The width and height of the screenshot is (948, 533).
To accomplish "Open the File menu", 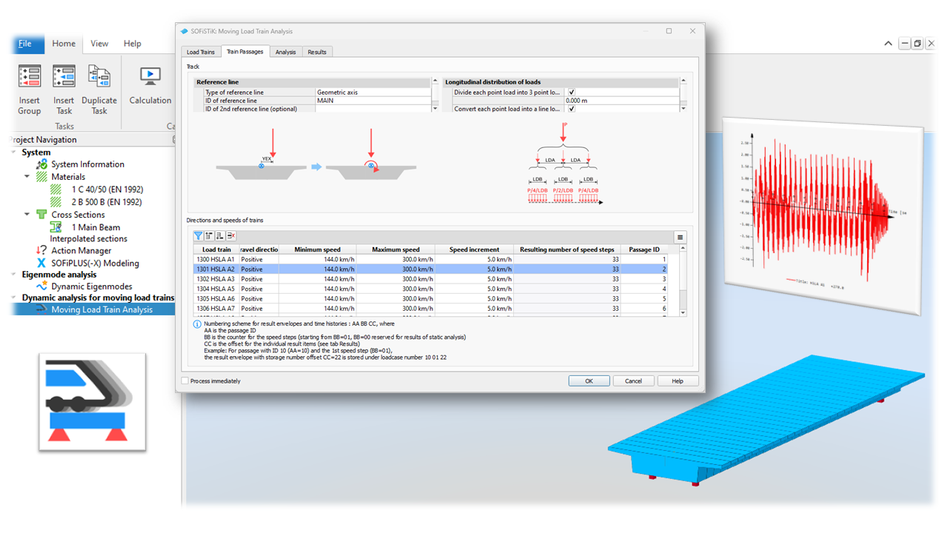I will click(x=25, y=44).
